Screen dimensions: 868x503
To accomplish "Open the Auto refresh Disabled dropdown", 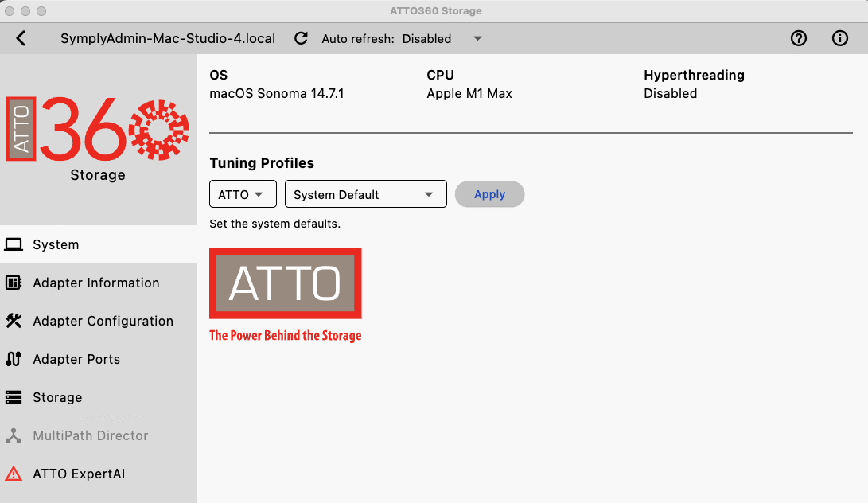I will coord(442,39).
